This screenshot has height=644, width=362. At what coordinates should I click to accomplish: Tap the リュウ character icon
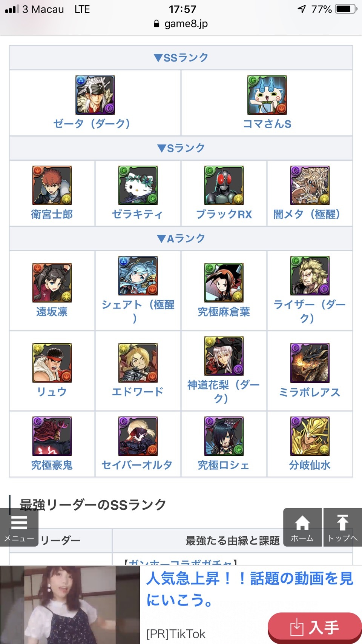click(52, 363)
